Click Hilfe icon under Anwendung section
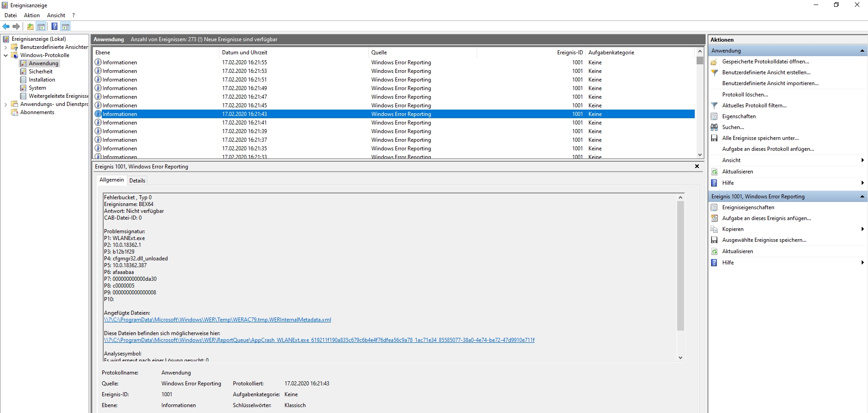868x413 pixels. point(714,183)
